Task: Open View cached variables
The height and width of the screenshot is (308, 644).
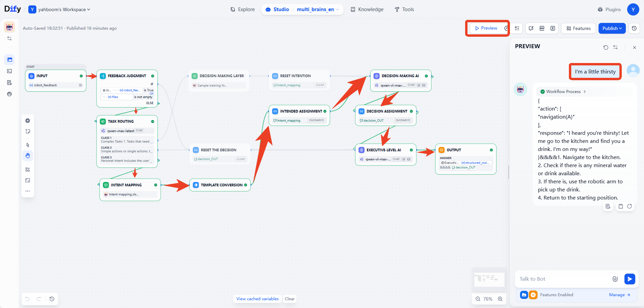Action: tap(257, 299)
